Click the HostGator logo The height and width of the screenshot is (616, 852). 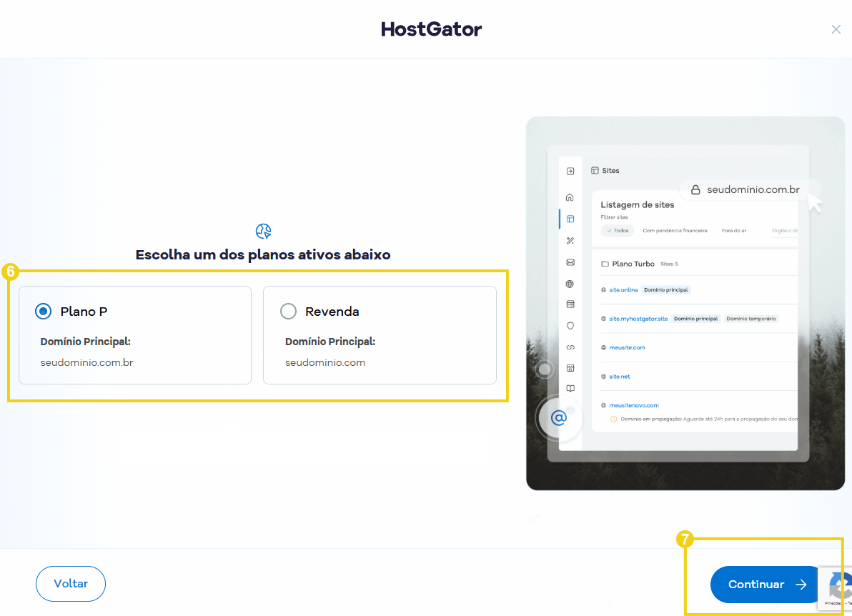[x=432, y=29]
